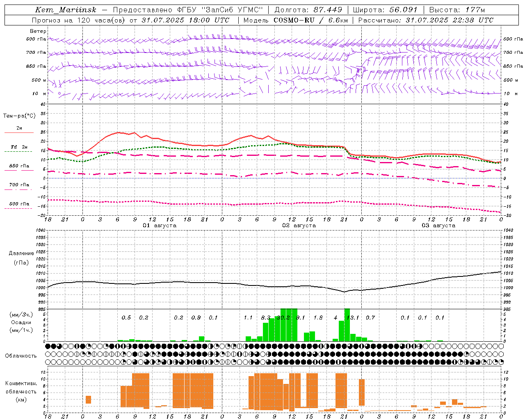Click the Td 2м dew point legend

click(x=19, y=147)
